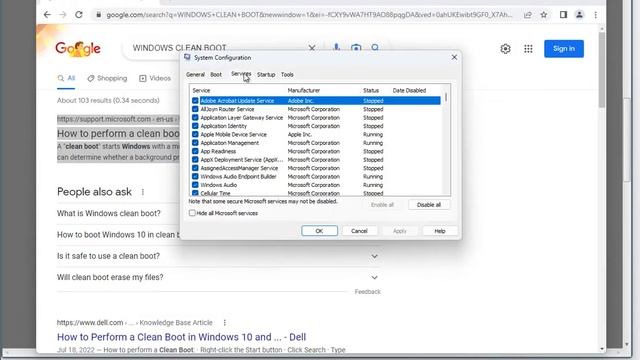Select the All search results tab
640x360 pixels.
pyautogui.click(x=66, y=78)
